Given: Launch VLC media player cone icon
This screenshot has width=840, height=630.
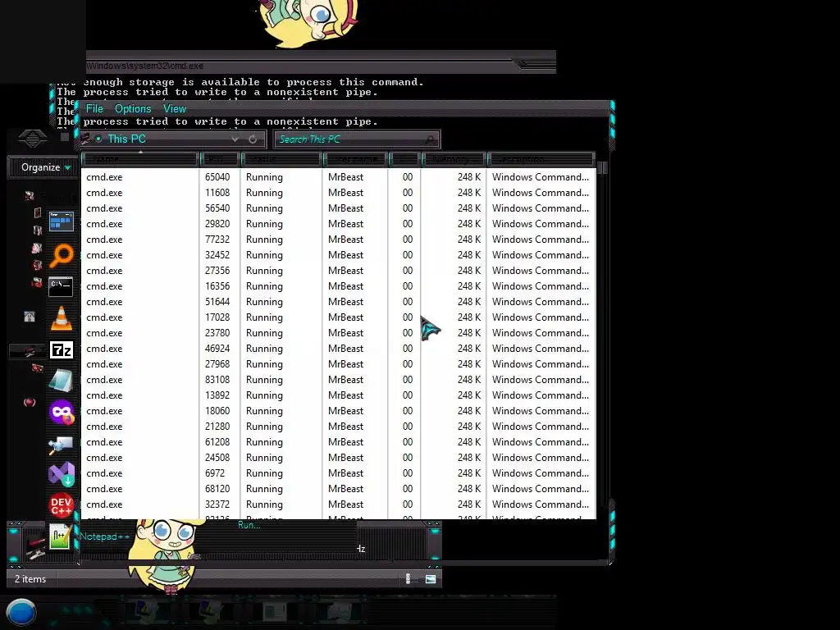Looking at the screenshot, I should click(x=61, y=317).
